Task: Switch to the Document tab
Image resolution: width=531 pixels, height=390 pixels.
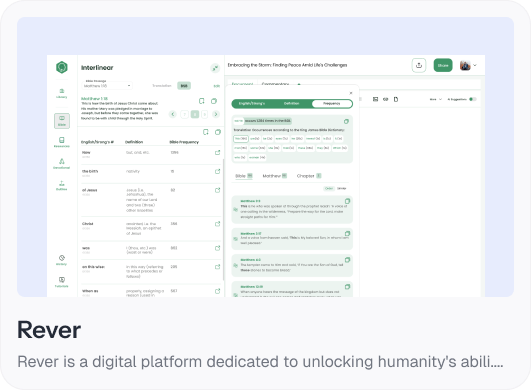Action: 242,84
